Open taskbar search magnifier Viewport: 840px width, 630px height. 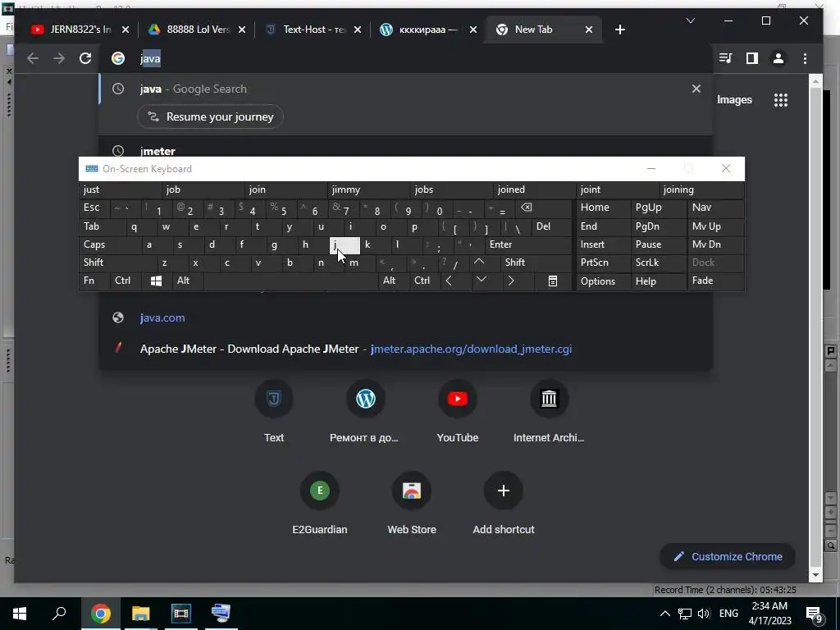coord(59,614)
